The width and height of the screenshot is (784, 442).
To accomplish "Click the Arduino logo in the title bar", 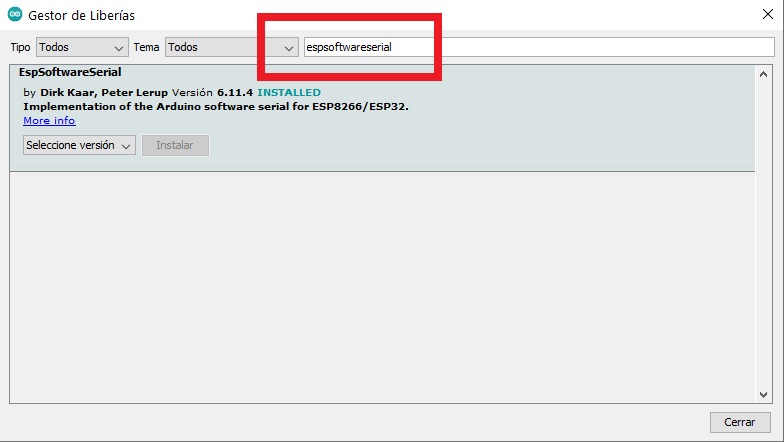I will pyautogui.click(x=14, y=15).
